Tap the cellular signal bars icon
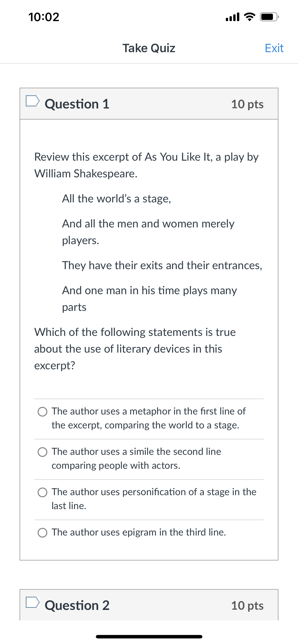The width and height of the screenshot is (298, 644). click(x=233, y=17)
